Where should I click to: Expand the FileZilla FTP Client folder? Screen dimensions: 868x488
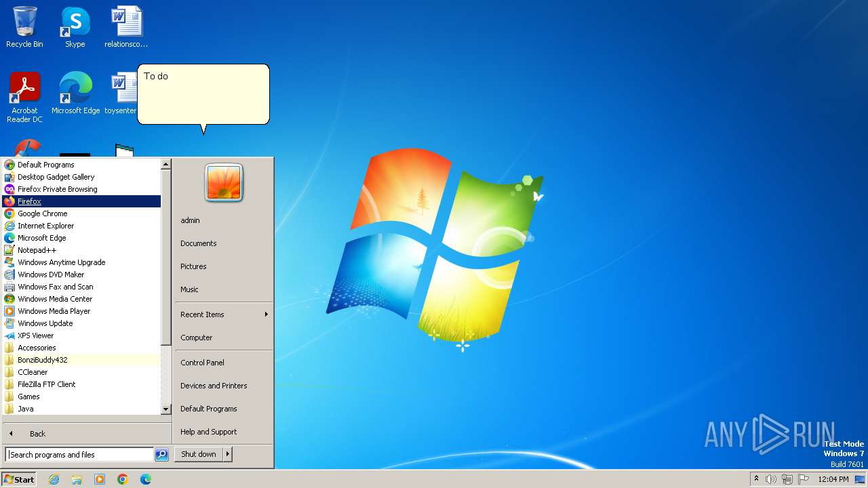[81, 384]
